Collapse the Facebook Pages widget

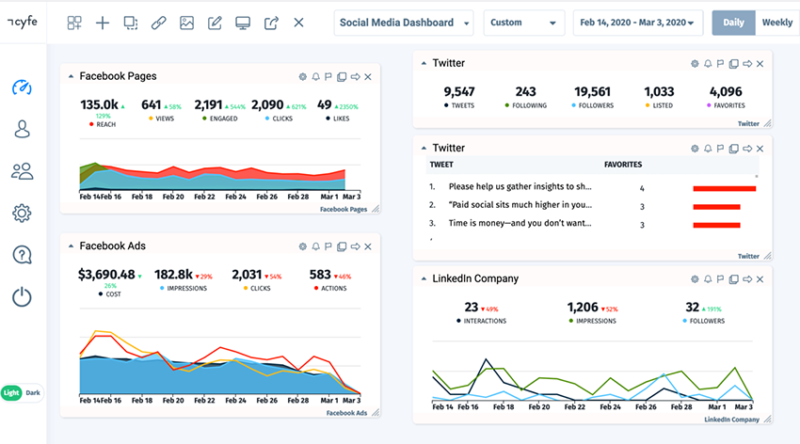tap(70, 77)
